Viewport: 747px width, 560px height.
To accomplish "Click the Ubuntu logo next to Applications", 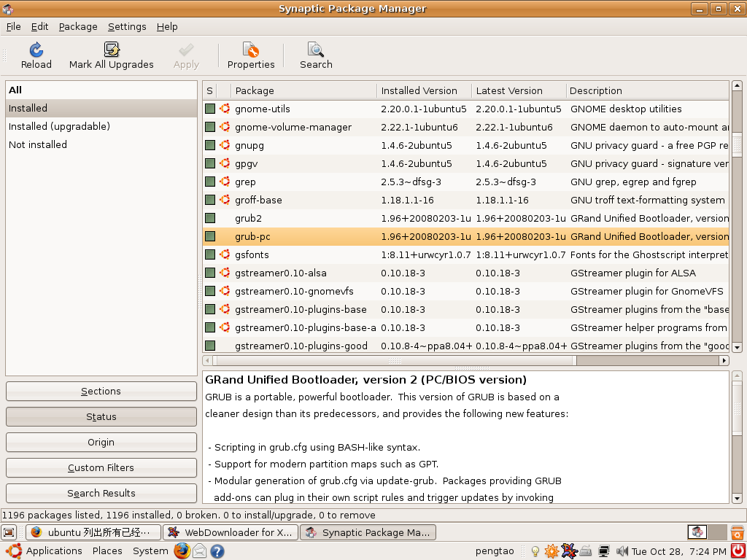I will click(x=14, y=551).
